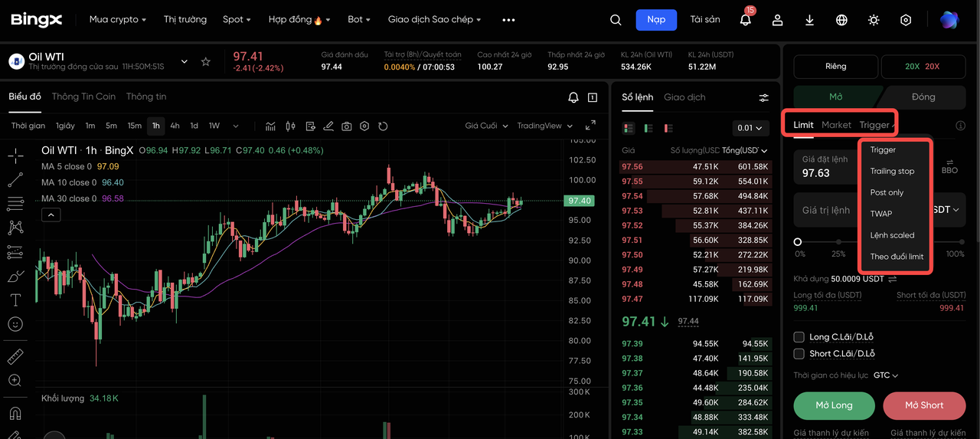Image resolution: width=980 pixels, height=439 pixels.
Task: Open order book filter settings icon
Action: pos(763,97)
